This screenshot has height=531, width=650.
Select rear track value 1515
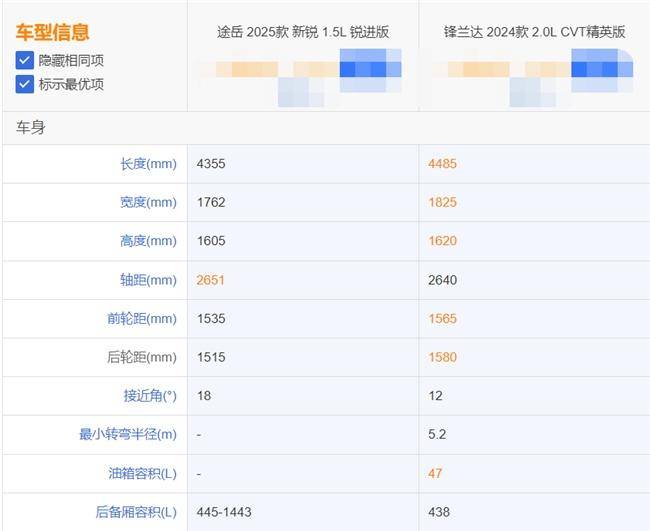pos(211,357)
